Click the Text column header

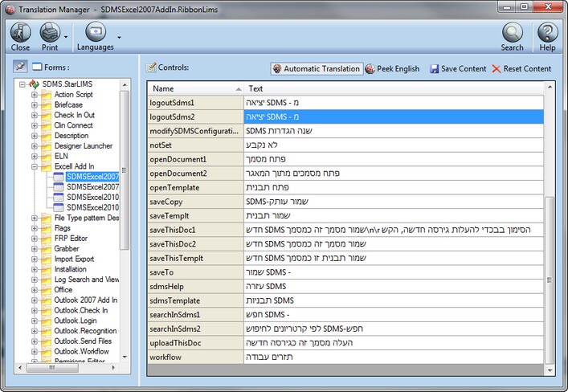(394, 88)
